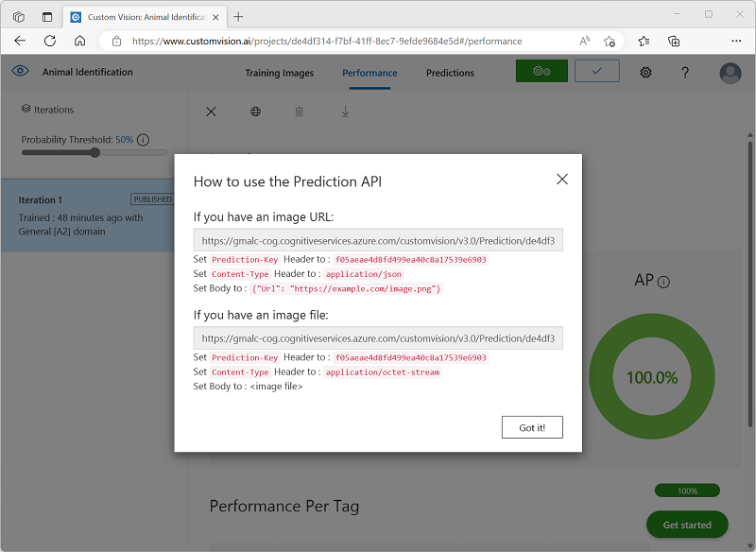The image size is (756, 552).
Task: Click the Custom Vision eye logo
Action: coord(21,72)
